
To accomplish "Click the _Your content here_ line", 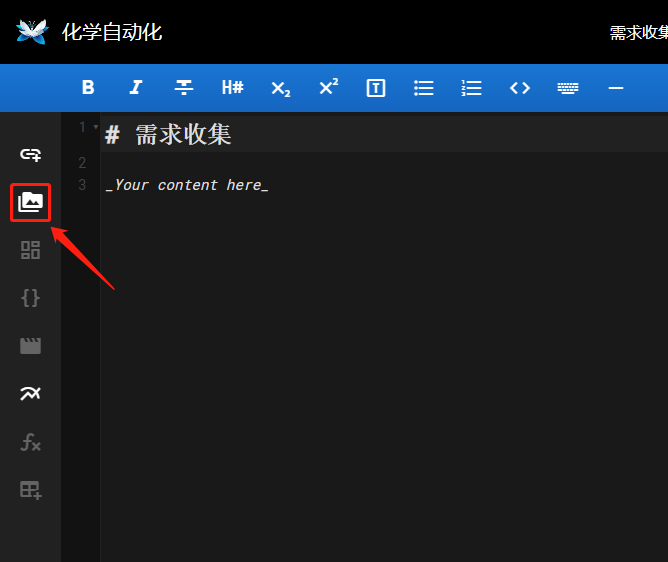I will [187, 185].
